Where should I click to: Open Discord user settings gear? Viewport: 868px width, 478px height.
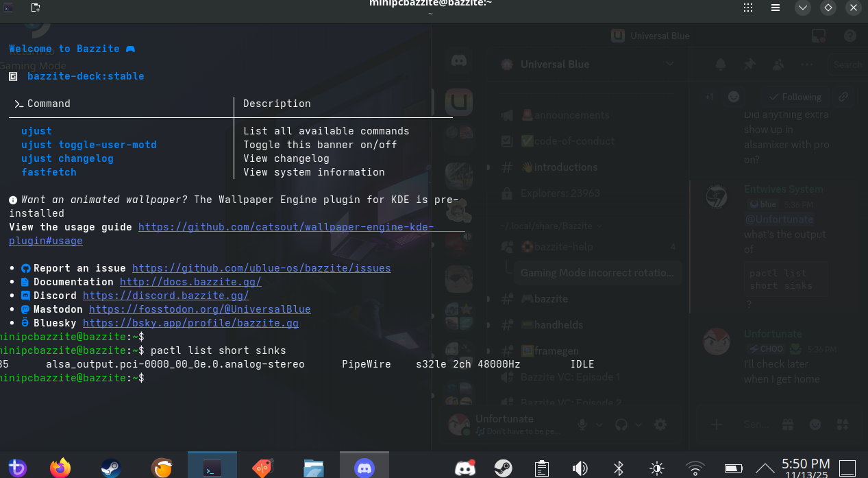(660, 425)
